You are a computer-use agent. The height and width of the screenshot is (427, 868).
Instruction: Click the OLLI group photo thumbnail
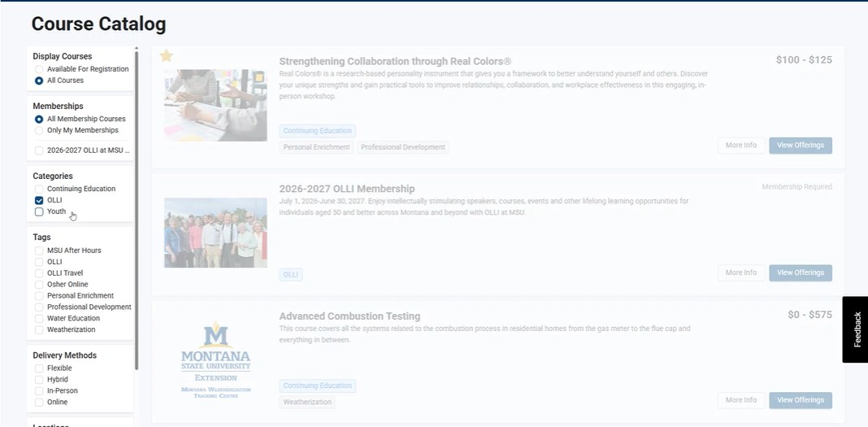[215, 233]
